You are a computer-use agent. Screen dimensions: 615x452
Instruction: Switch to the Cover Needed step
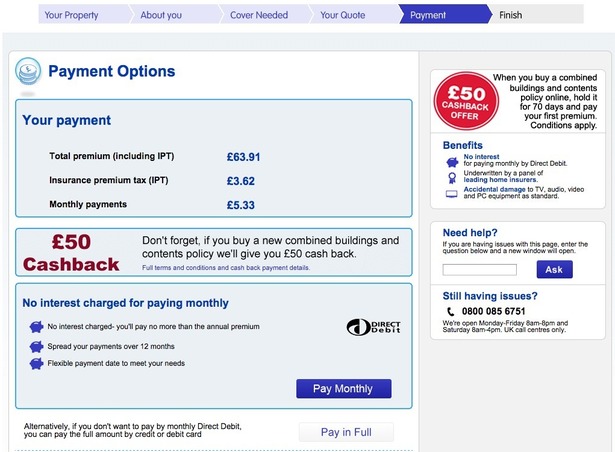pos(258,15)
